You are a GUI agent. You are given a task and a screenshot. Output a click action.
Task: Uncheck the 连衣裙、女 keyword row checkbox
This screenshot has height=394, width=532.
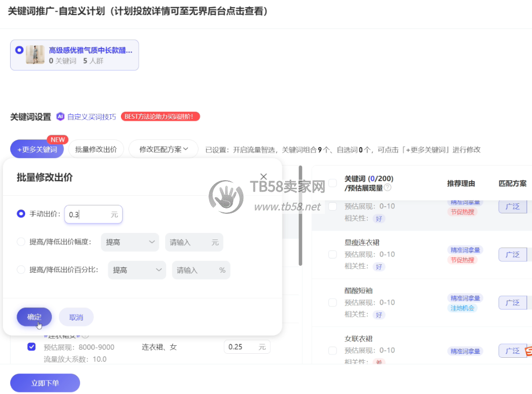(31, 347)
